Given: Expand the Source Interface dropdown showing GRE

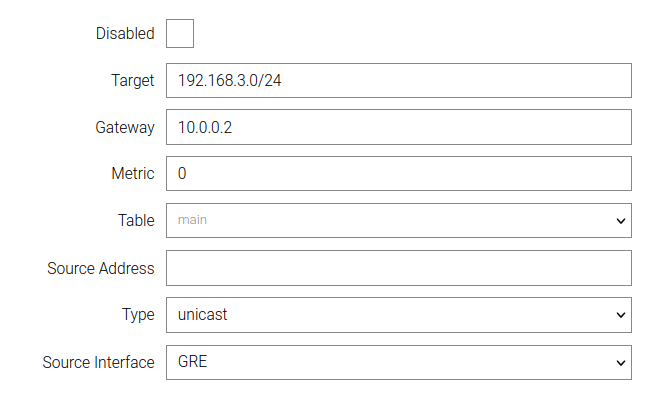Looking at the screenshot, I should (398, 362).
